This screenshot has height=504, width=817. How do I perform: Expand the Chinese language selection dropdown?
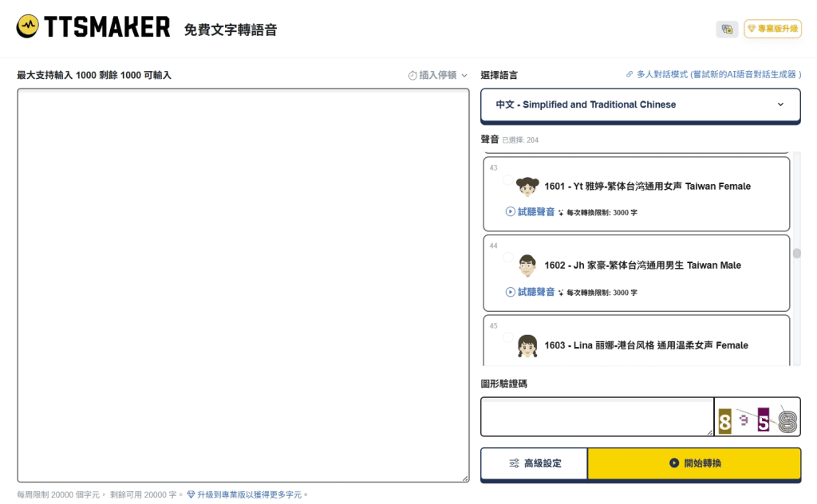641,104
